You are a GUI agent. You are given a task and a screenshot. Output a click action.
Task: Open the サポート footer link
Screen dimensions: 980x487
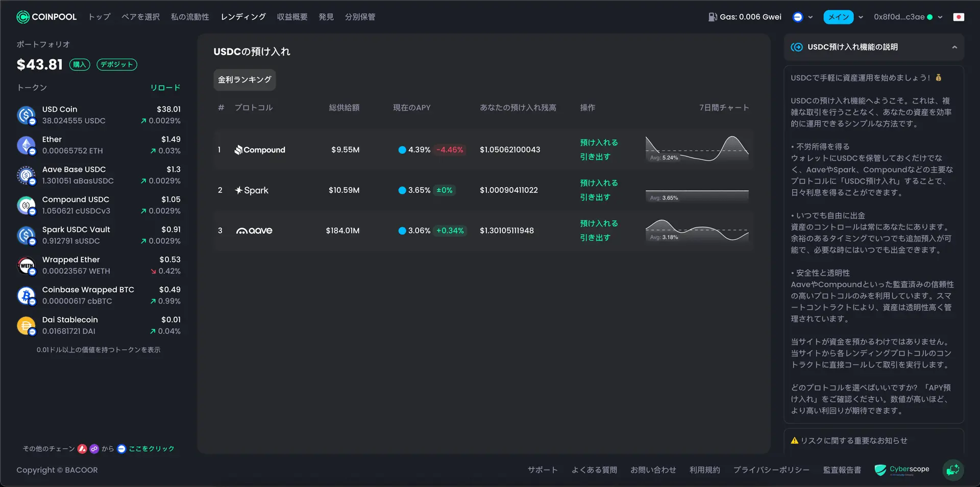click(543, 470)
